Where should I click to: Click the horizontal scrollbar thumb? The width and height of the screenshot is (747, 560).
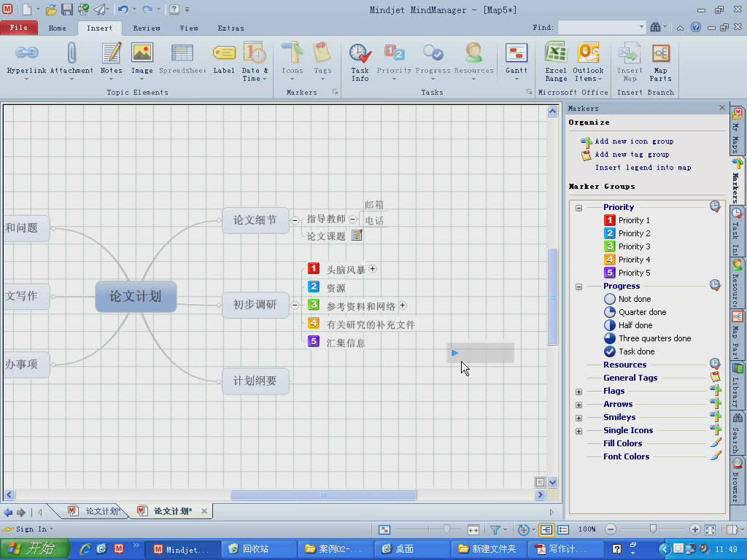point(323,495)
